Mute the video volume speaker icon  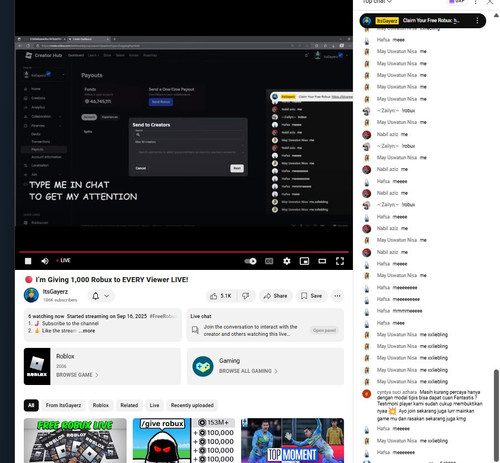(45, 261)
